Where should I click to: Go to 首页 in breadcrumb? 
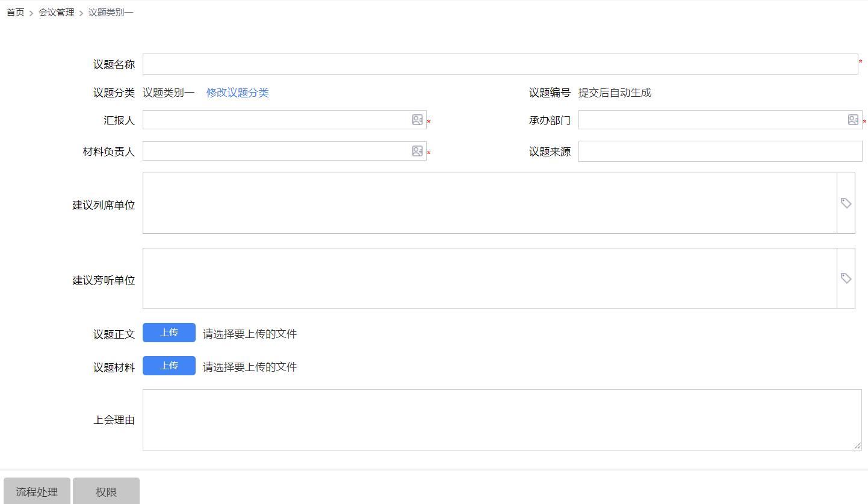click(15, 13)
